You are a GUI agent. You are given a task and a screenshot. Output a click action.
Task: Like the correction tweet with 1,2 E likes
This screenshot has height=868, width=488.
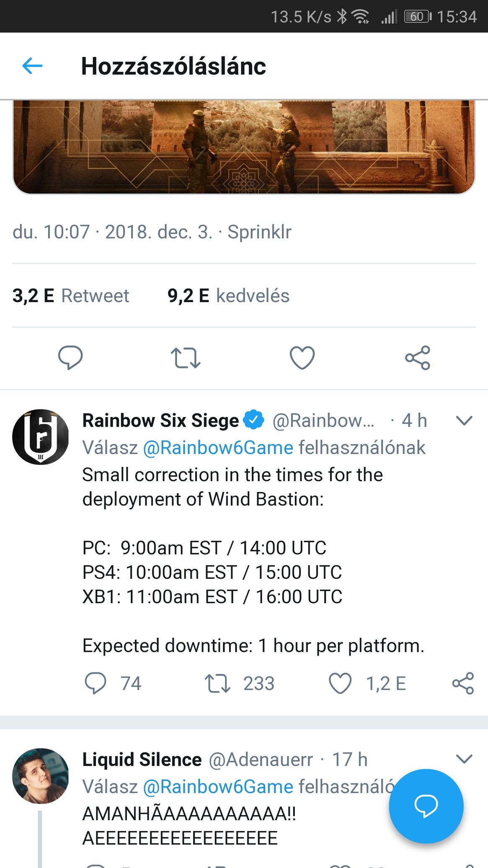340,683
